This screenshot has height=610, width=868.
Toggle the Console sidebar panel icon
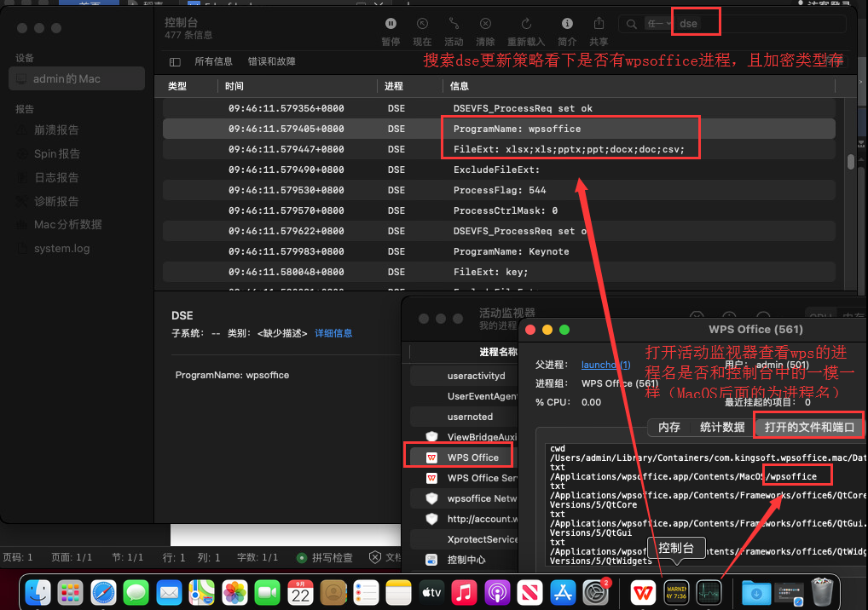point(175,62)
